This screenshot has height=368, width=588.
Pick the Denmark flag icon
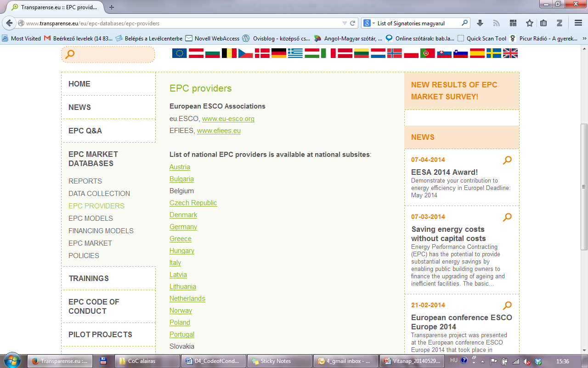(262, 53)
